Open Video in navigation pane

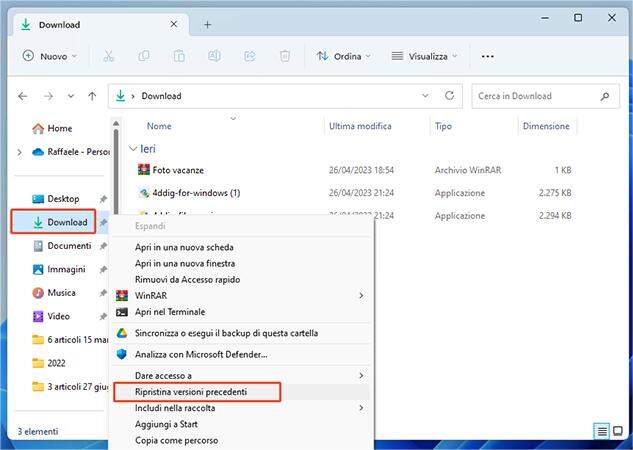(51, 316)
